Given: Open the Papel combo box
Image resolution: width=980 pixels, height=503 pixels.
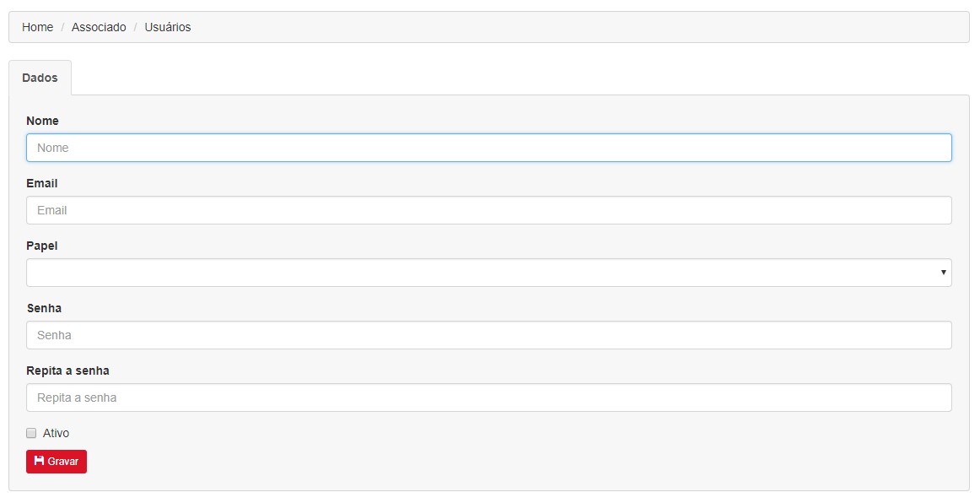Looking at the screenshot, I should tap(489, 273).
